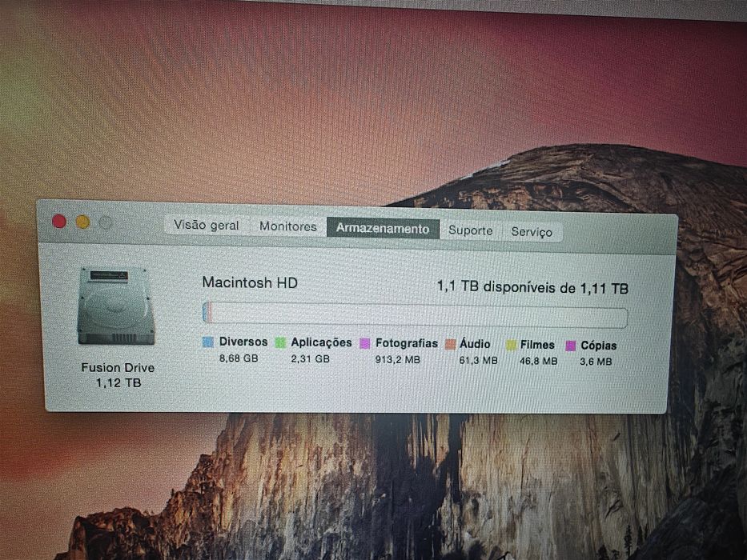Select the Armazenamento tab
747x560 pixels.
coord(383,228)
